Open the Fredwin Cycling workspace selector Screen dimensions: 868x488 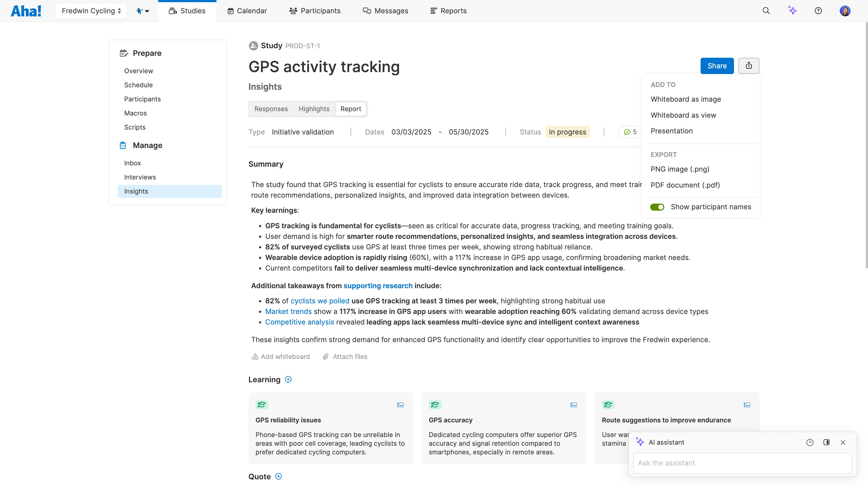(x=91, y=11)
